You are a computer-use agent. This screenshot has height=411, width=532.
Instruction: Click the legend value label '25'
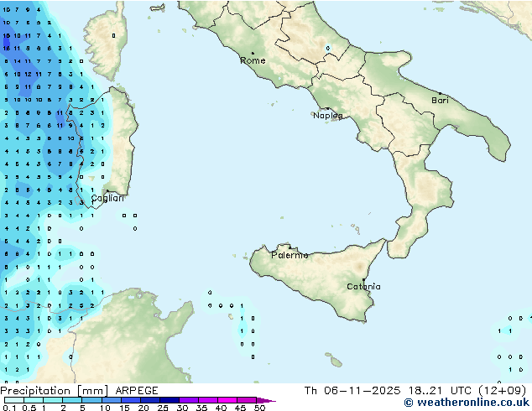pos(163,408)
